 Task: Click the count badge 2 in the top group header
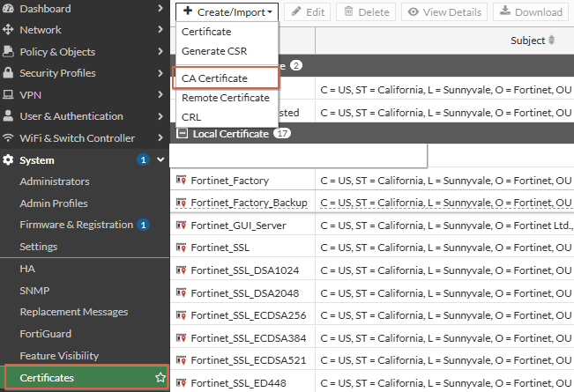coord(296,65)
